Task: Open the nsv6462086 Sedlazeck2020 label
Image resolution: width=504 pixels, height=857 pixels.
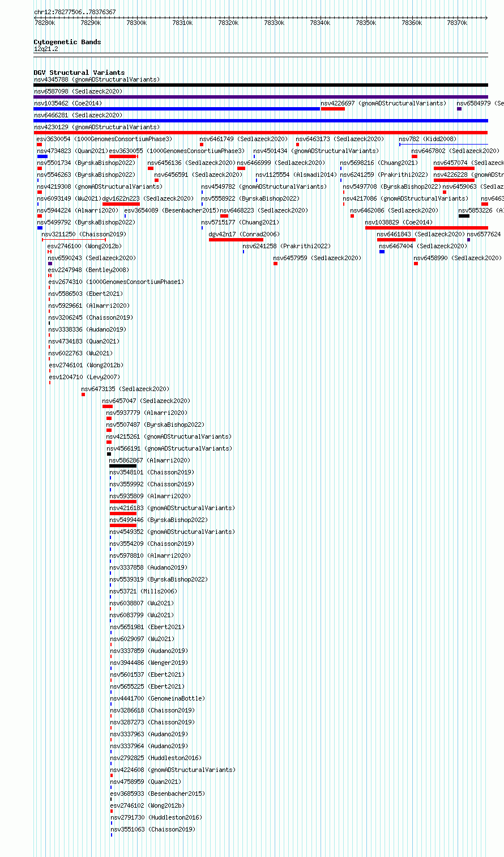Action: (x=394, y=210)
